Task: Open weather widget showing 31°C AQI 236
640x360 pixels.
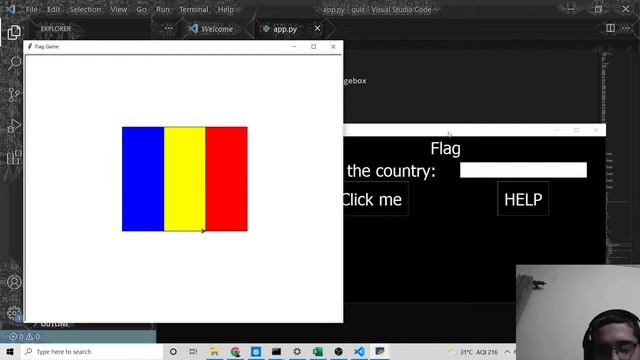Action: tap(473, 352)
